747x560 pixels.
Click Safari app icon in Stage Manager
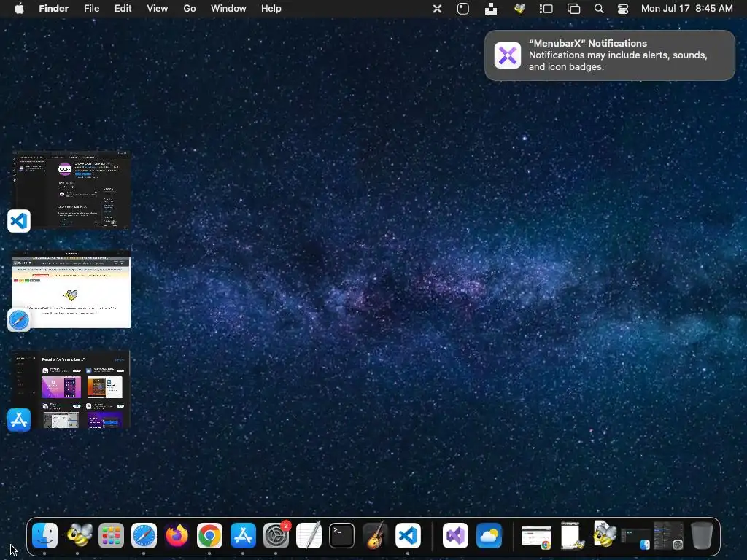pyautogui.click(x=19, y=320)
